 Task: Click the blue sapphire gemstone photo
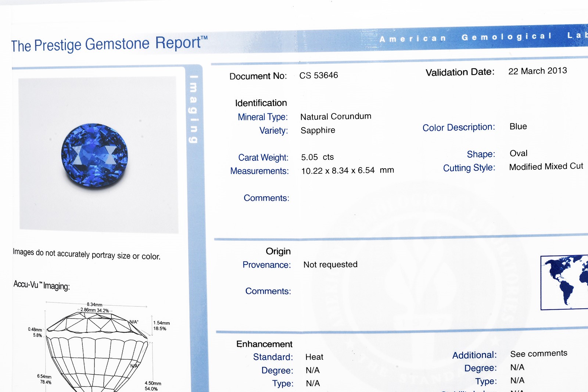[95, 155]
